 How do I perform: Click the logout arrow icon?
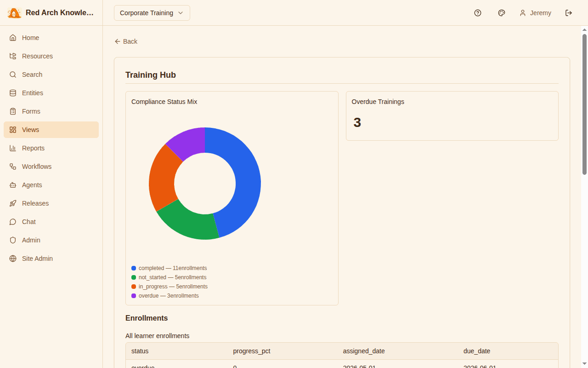tap(569, 13)
